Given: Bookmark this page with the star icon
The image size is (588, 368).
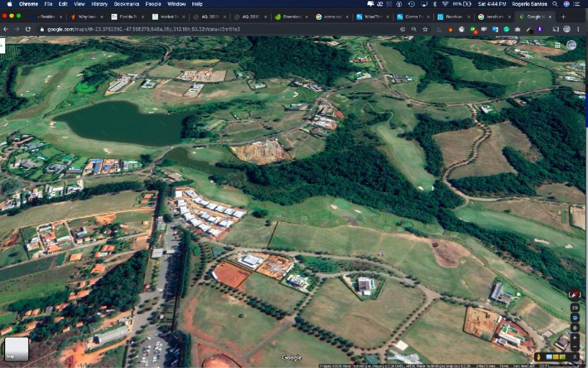Looking at the screenshot, I should pyautogui.click(x=425, y=29).
